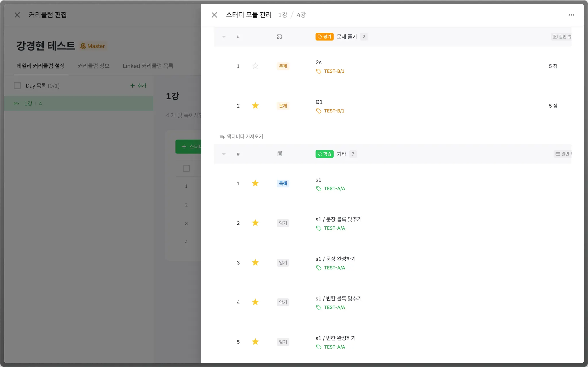Close the 스터디 모듈 관리 panel
The image size is (588, 367).
[x=214, y=15]
